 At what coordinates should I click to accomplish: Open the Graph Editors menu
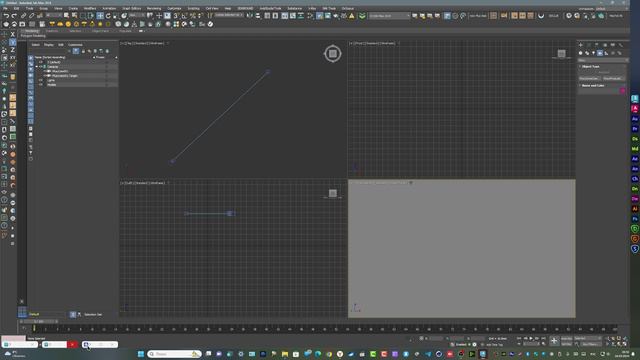point(131,8)
